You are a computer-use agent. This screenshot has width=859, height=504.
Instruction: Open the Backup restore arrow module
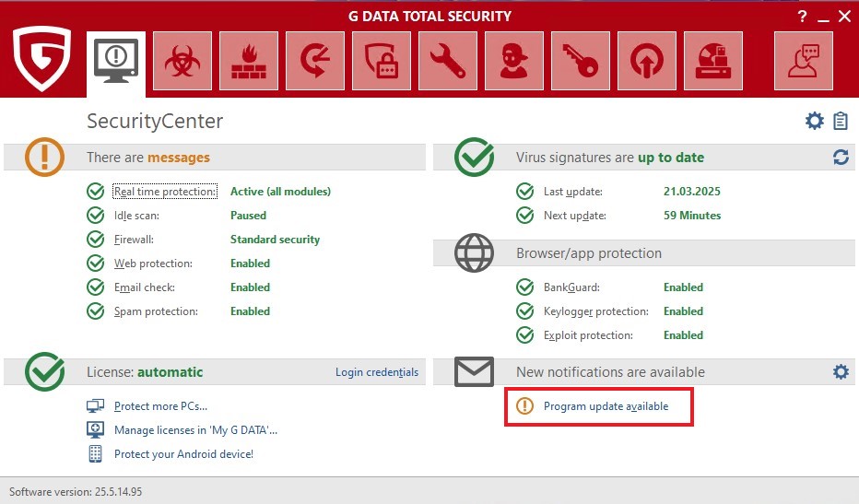(x=315, y=61)
